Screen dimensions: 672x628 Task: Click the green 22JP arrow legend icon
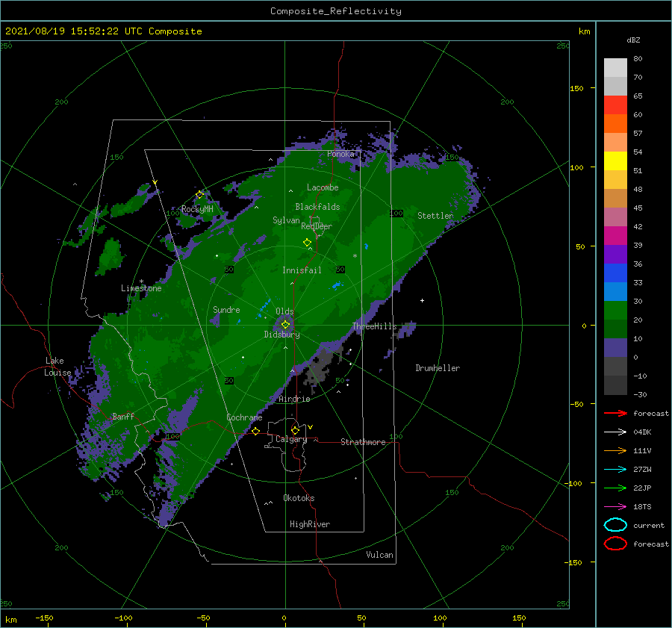point(615,488)
